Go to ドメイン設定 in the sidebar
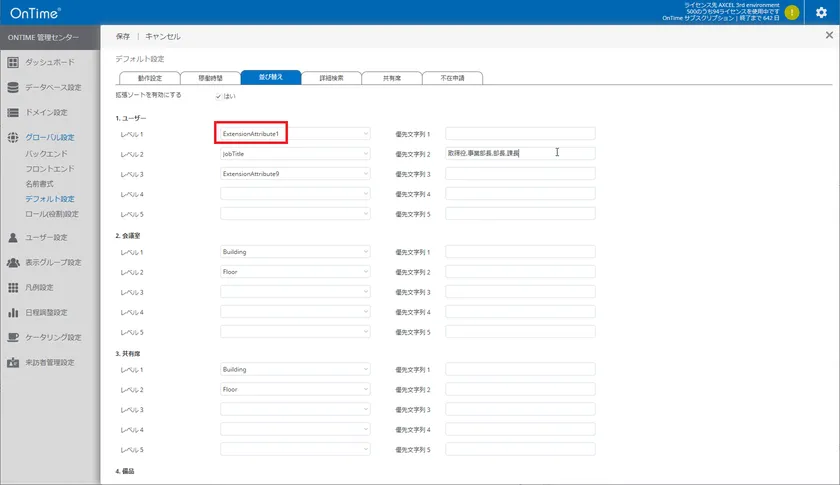The width and height of the screenshot is (840, 485). (46, 112)
